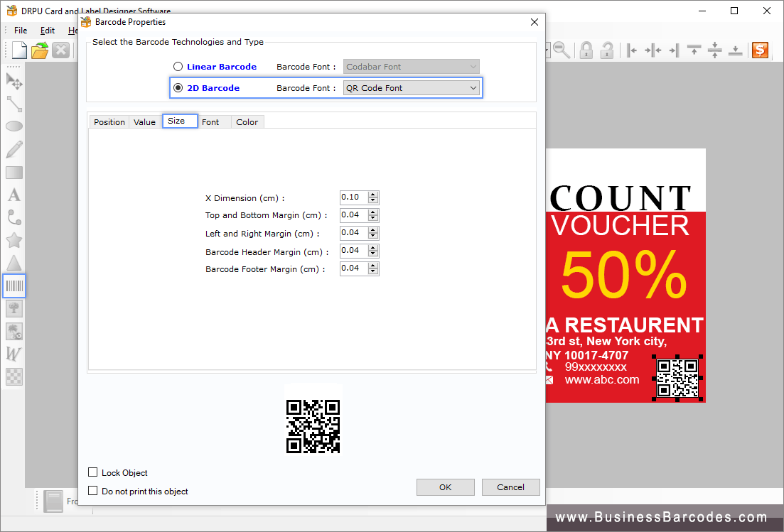Select the Pencil tool
Image resolution: width=784 pixels, height=532 pixels.
14,149
